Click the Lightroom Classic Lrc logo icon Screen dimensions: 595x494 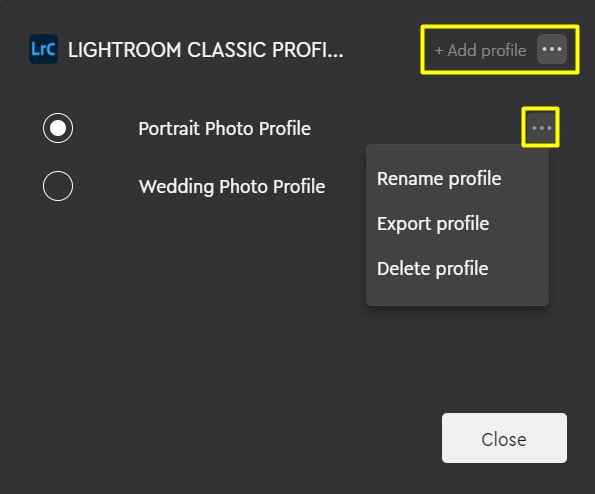click(x=44, y=49)
